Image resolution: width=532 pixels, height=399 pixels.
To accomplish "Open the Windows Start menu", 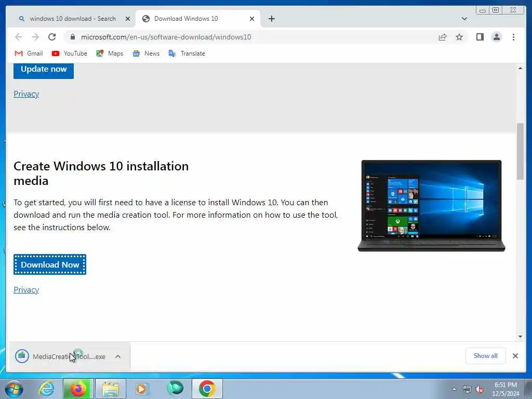I will (x=14, y=389).
